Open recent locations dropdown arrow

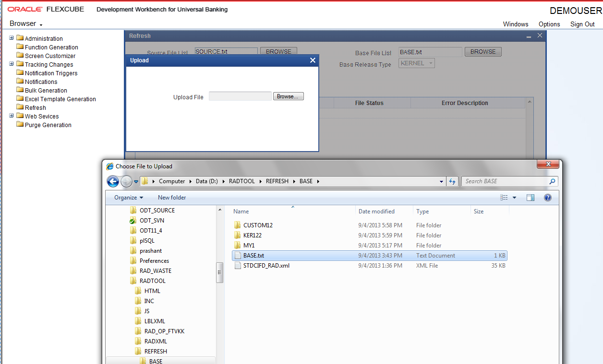point(136,182)
